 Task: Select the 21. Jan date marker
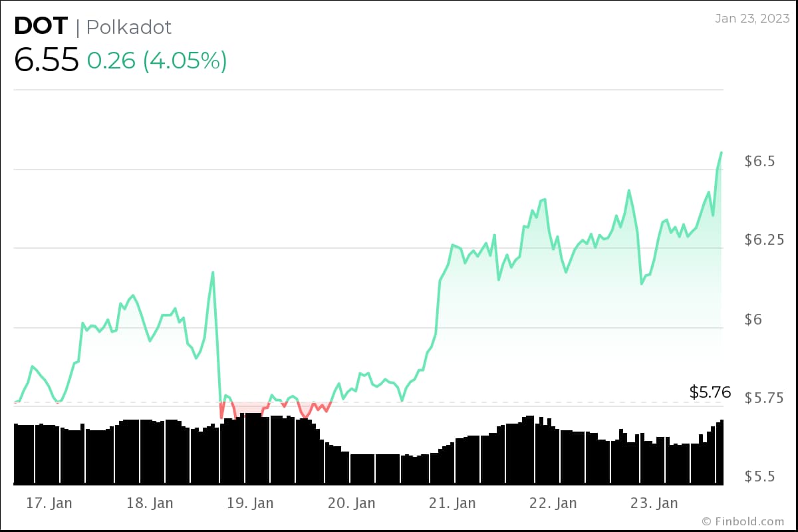click(x=452, y=503)
